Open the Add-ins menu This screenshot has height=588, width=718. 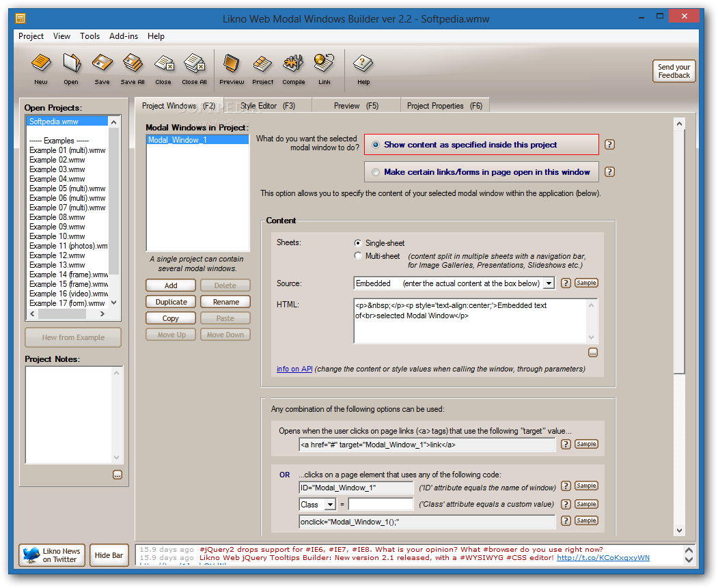coord(124,36)
